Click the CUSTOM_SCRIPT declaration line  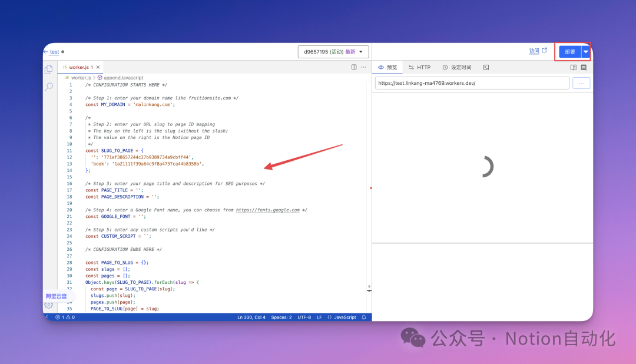(118, 236)
